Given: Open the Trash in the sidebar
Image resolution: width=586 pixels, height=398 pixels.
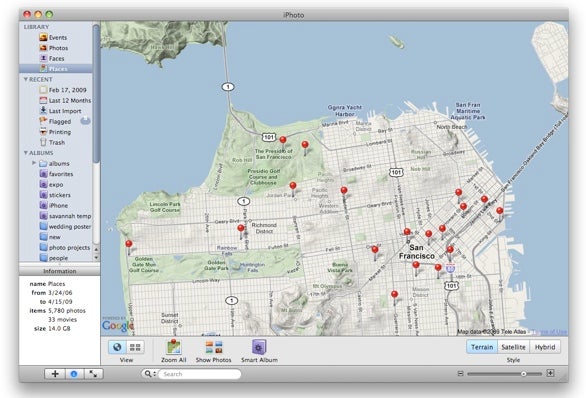Looking at the screenshot, I should pyautogui.click(x=52, y=142).
